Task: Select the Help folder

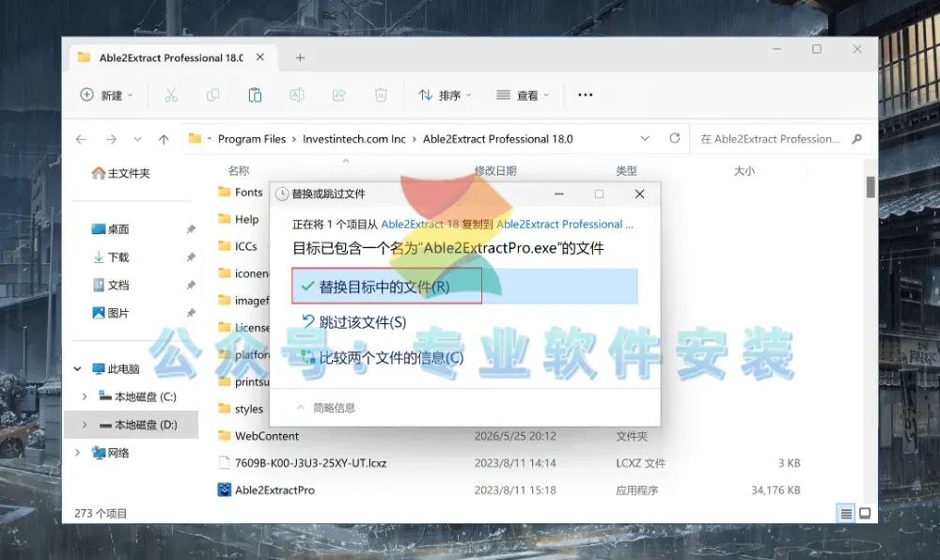Action: [x=239, y=219]
